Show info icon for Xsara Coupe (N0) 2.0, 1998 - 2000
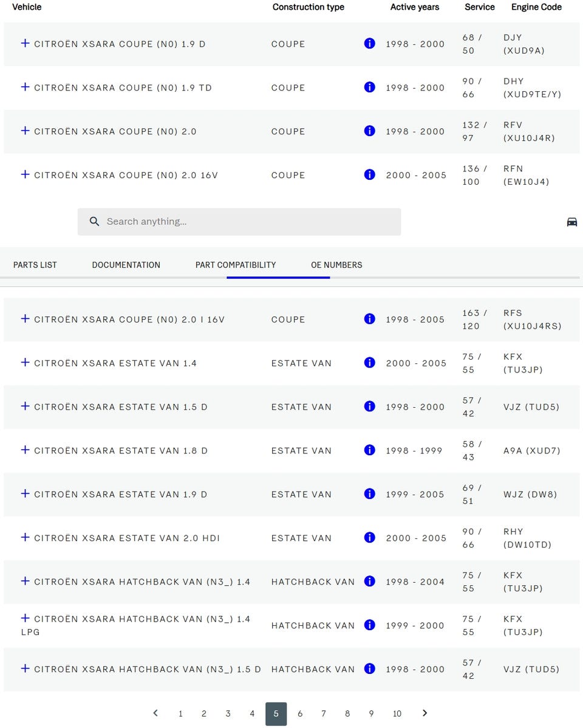 coord(369,131)
